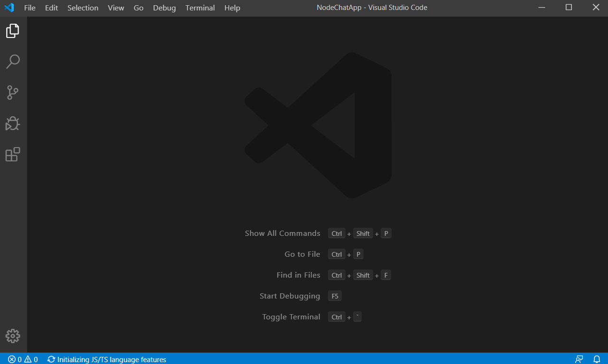Open notifications bell in status bar
Screen dimensions: 608x364
(597, 359)
